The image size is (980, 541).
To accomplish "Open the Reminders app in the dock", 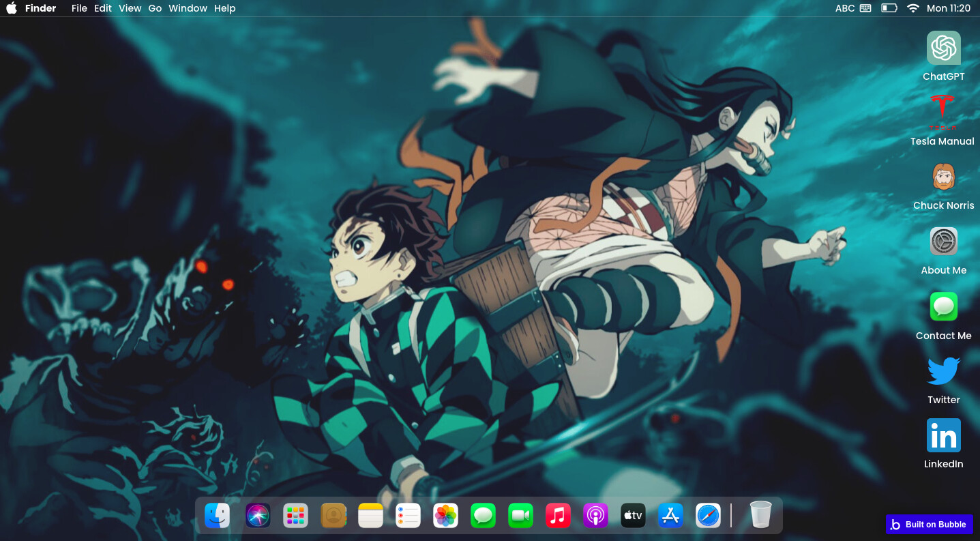I will coord(409,515).
